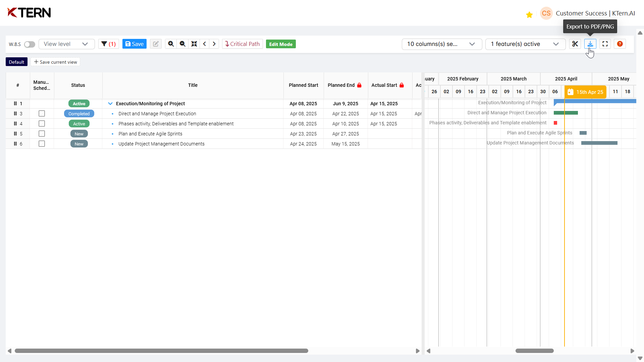Enter fullscreen mode with expand icon
Image resolution: width=644 pixels, height=362 pixels.
[605, 44]
